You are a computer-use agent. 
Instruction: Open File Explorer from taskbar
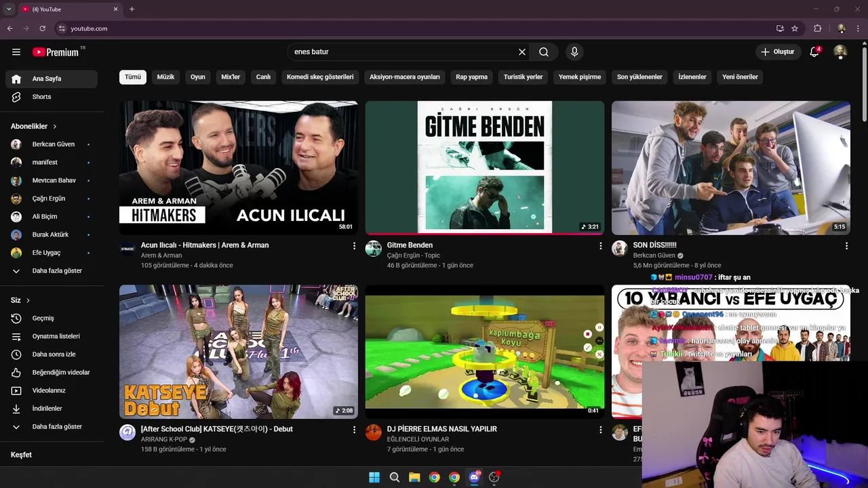(x=414, y=477)
